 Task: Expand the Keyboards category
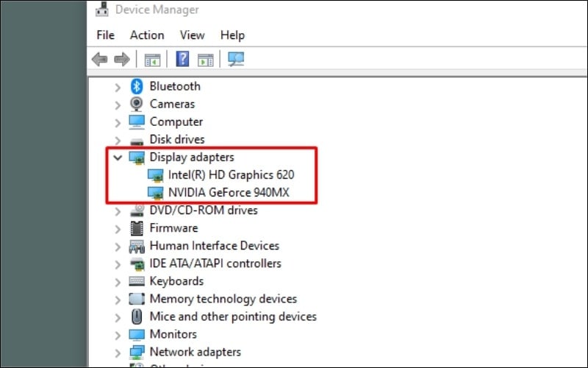(118, 281)
